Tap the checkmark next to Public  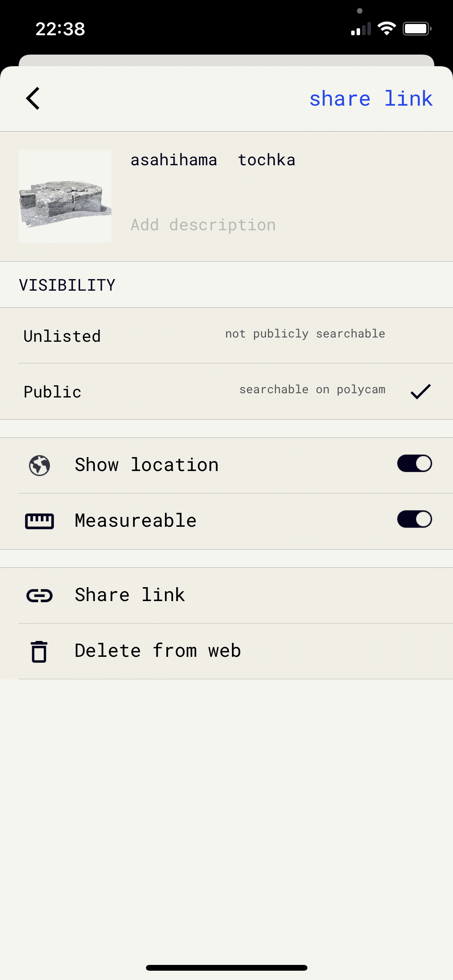[420, 391]
